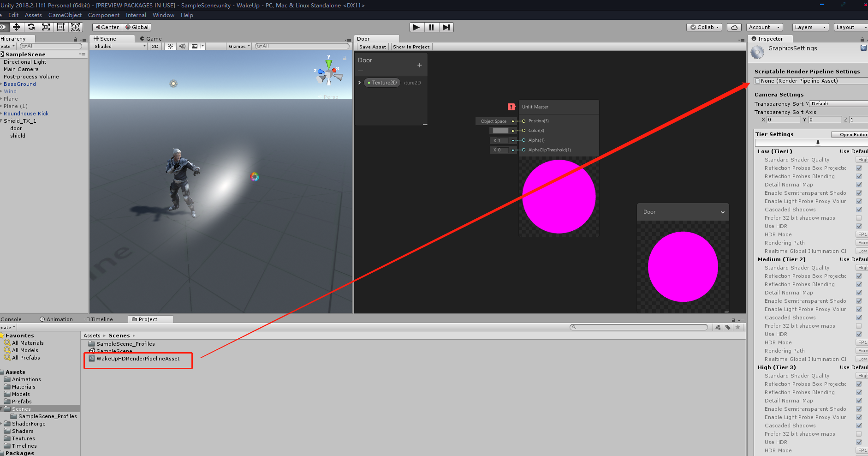868x456 pixels.
Task: Toggle scene audio speaker icon
Action: [x=182, y=46]
